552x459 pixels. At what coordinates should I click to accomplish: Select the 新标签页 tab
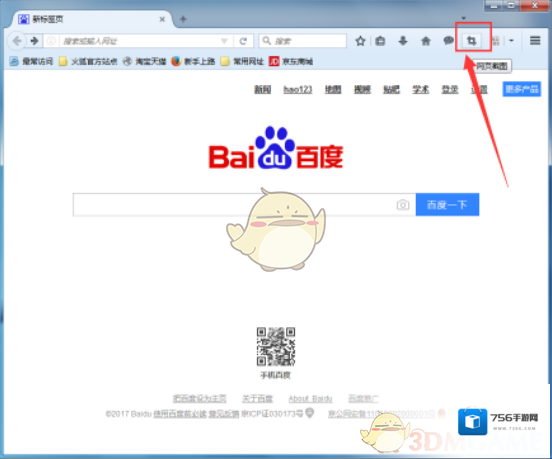tap(92, 19)
